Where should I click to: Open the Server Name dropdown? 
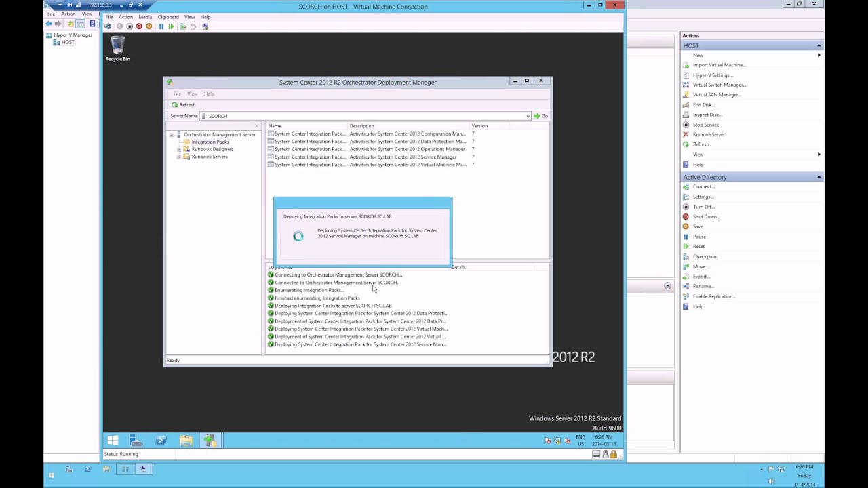click(528, 116)
